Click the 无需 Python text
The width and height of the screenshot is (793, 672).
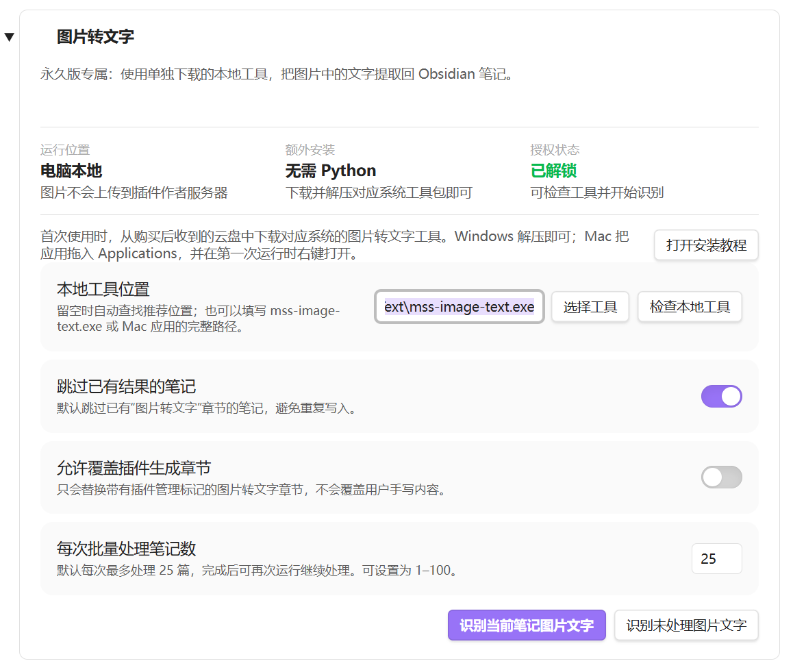point(331,171)
